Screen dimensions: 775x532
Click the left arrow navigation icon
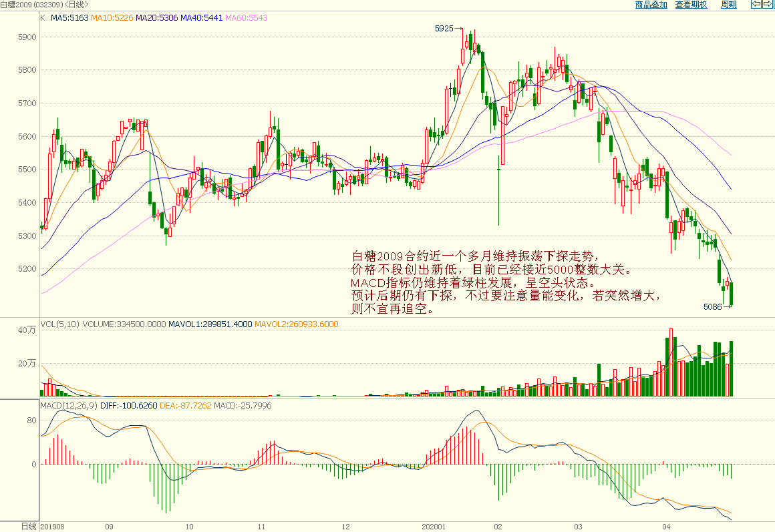point(756,5)
